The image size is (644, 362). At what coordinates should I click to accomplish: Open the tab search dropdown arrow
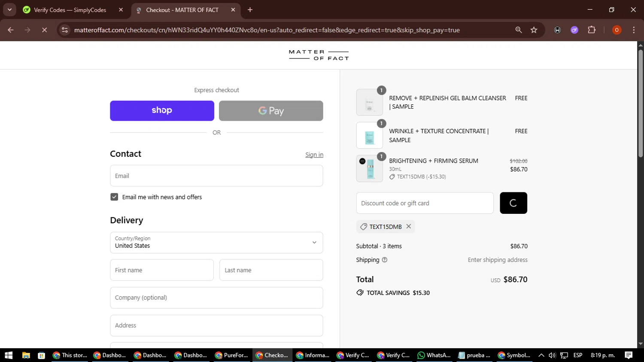click(9, 10)
